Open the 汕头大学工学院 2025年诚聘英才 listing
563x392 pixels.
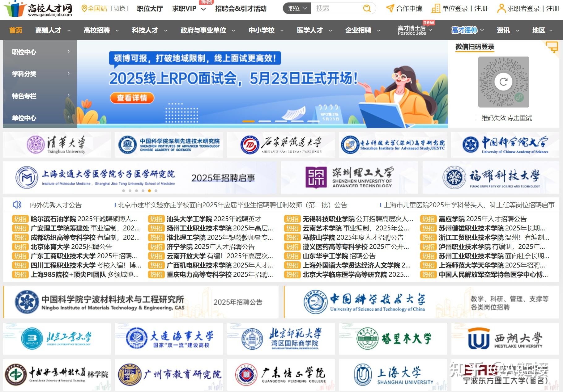214,219
